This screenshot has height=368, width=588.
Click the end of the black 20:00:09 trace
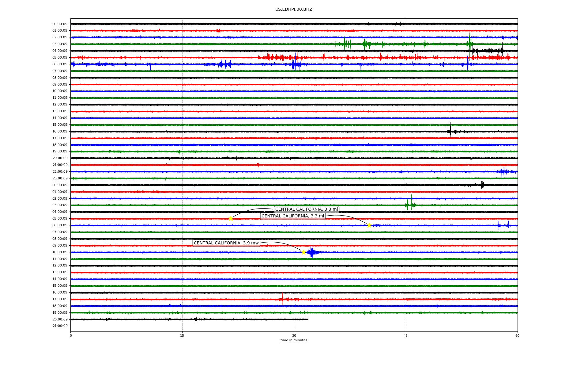(x=308, y=319)
